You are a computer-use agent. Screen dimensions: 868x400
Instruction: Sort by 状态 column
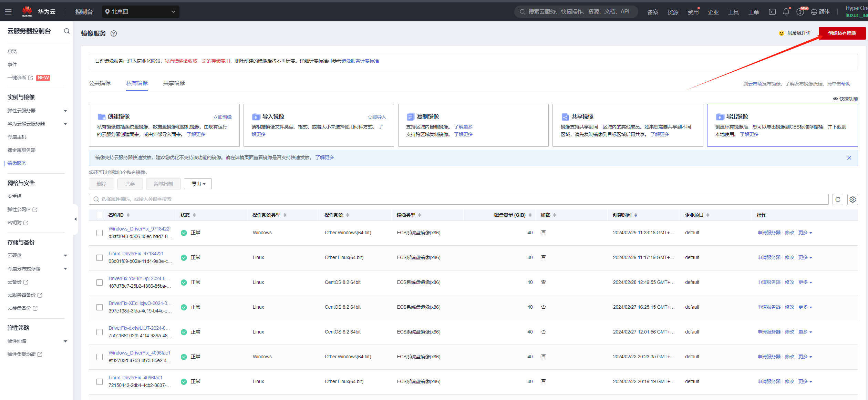[x=194, y=215]
